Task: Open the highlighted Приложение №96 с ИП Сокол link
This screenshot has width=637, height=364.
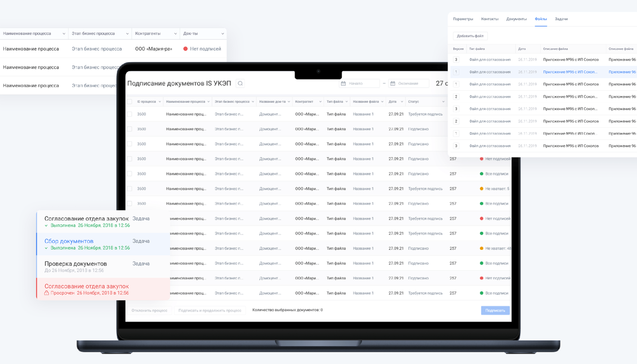Action: tap(570, 72)
